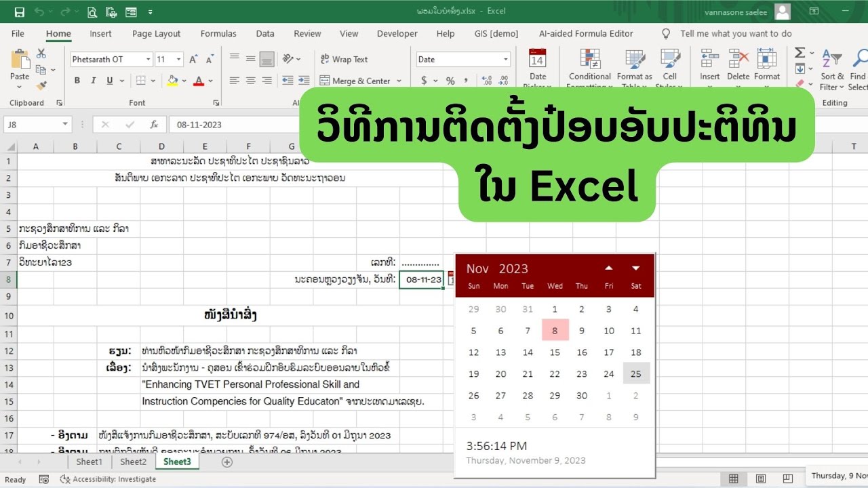Viewport: 868px width, 488px height.
Task: Open the Date number format dropdown
Action: click(x=505, y=60)
